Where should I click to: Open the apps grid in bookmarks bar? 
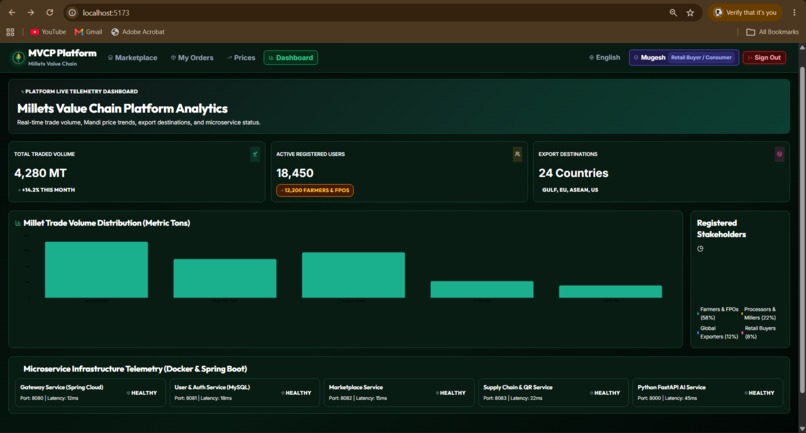coord(10,32)
